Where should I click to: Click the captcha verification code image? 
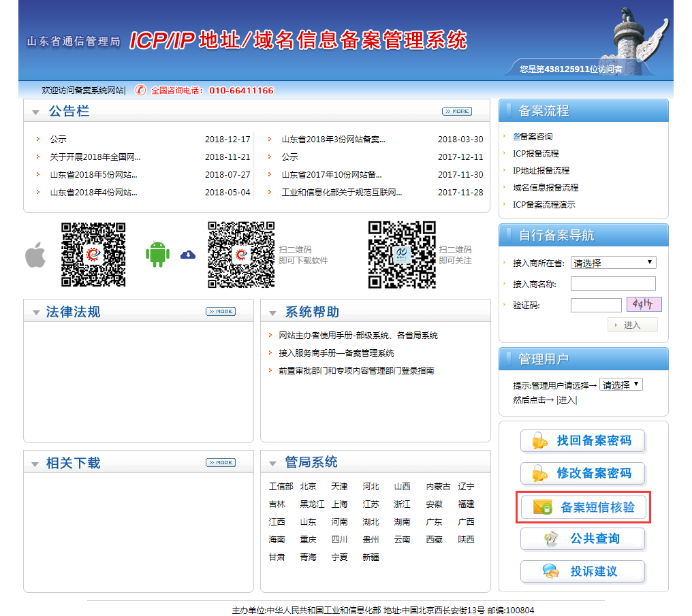tap(644, 304)
